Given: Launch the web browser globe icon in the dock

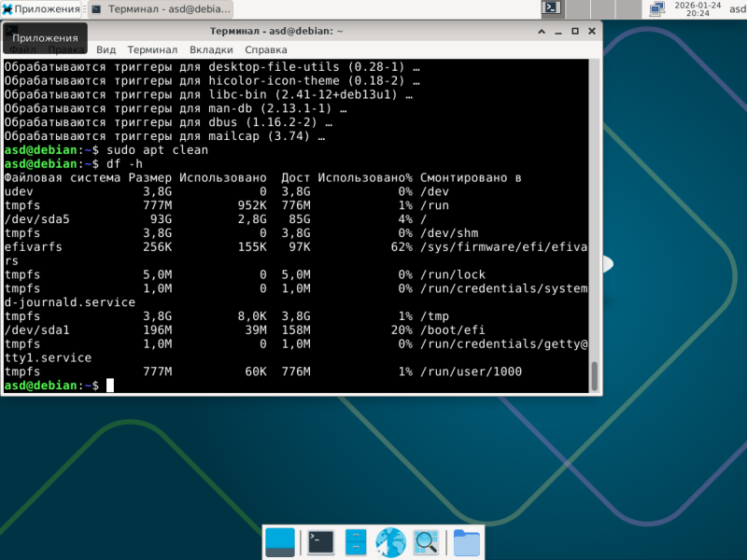Looking at the screenshot, I should (x=390, y=542).
